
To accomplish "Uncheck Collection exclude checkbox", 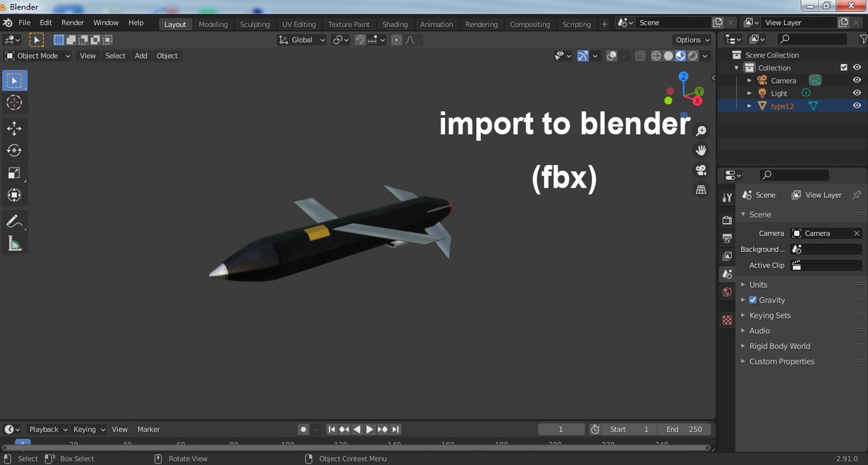I will tap(844, 67).
